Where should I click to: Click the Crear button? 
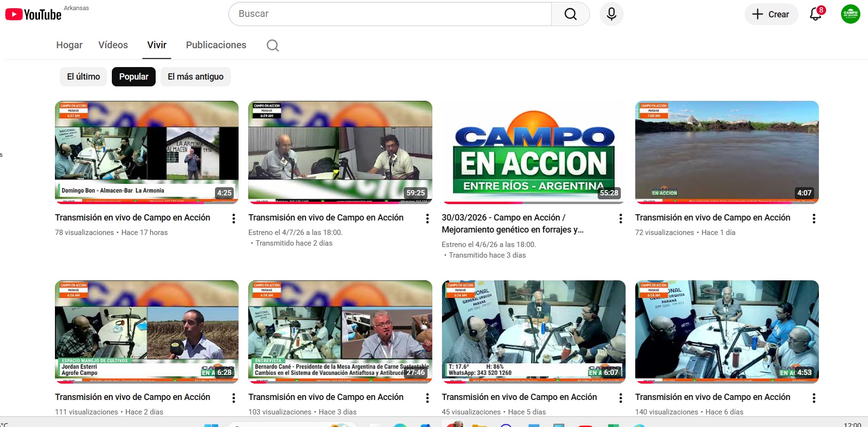click(771, 14)
